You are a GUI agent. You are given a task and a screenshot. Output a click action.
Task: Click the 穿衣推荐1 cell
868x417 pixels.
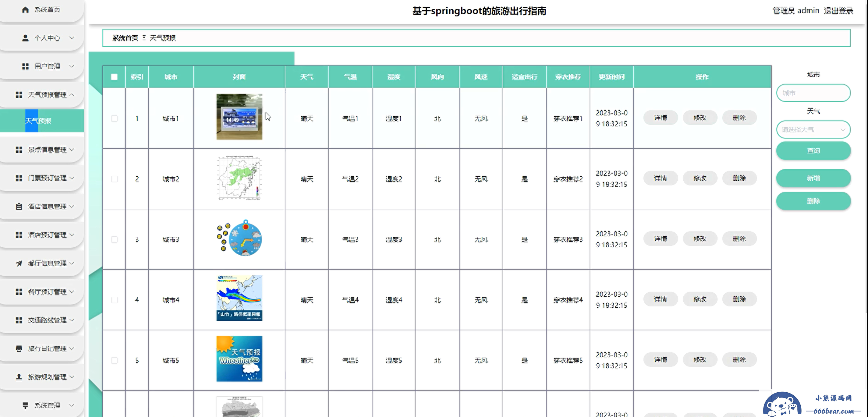(568, 118)
